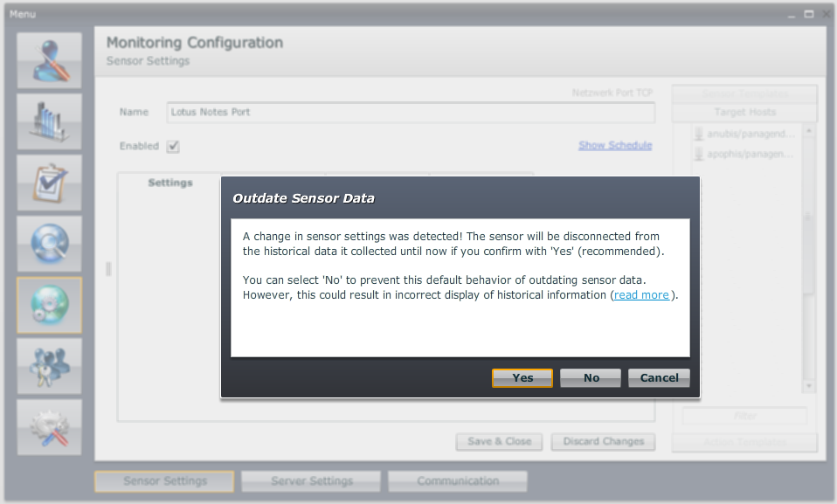
Task: Click the Show Schedule link
Action: point(615,145)
